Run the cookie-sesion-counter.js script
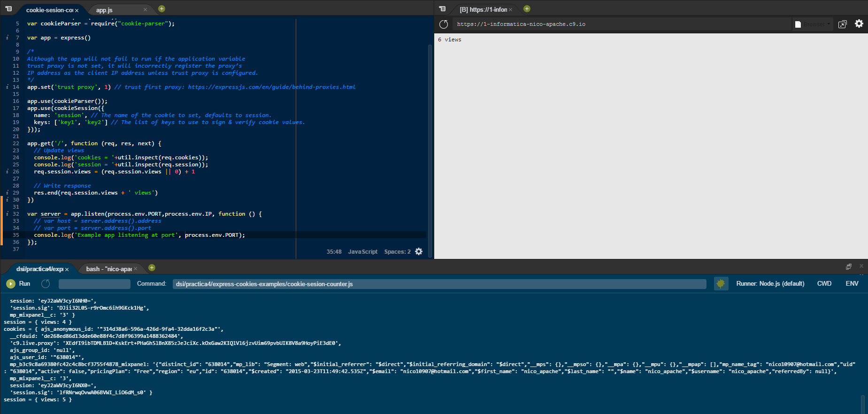 pos(18,284)
